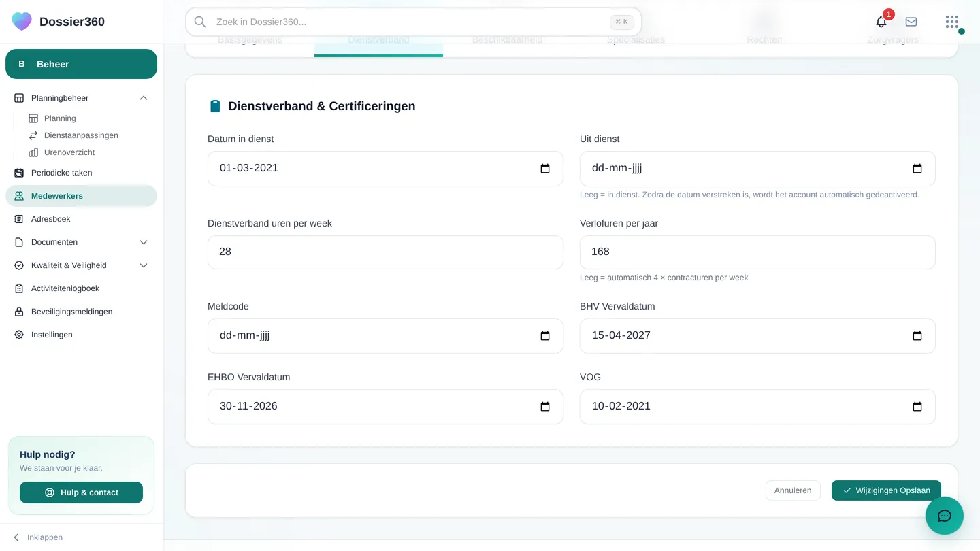Click the Dossier360 heart logo
This screenshot has width=980, height=551.
(22, 22)
